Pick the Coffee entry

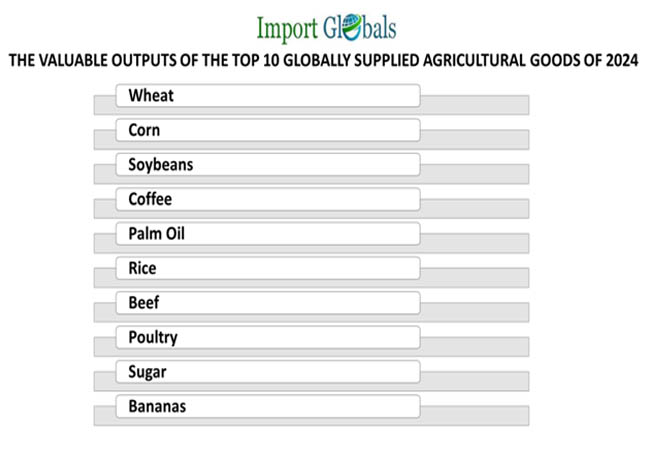tap(267, 199)
